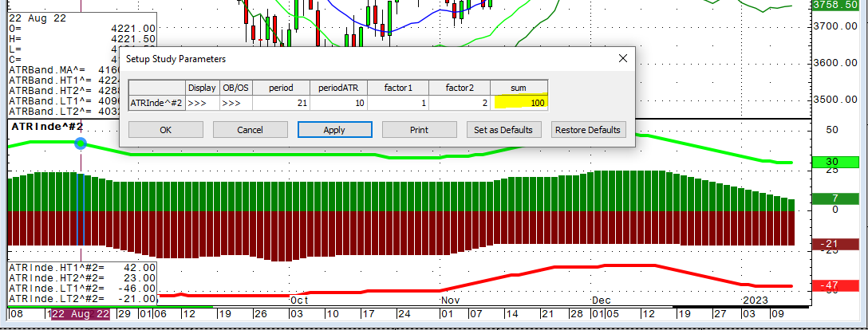Click the periodATR column header
The width and height of the screenshot is (868, 330).
point(339,88)
